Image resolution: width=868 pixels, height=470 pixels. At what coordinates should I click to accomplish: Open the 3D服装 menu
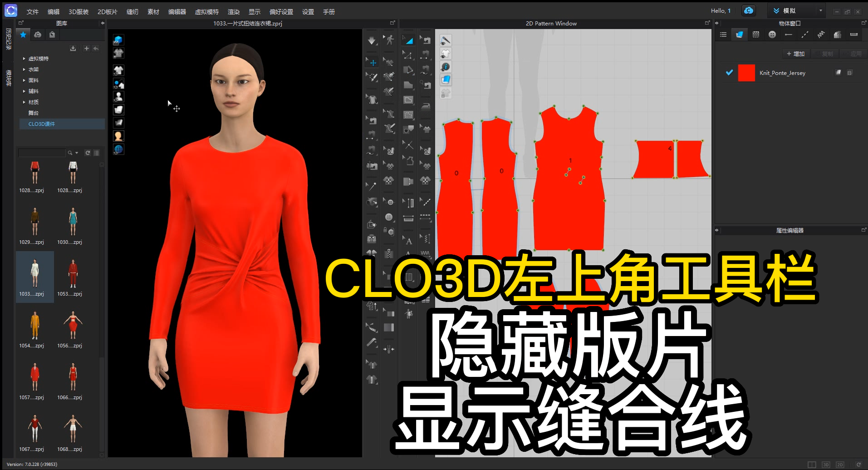[78, 12]
